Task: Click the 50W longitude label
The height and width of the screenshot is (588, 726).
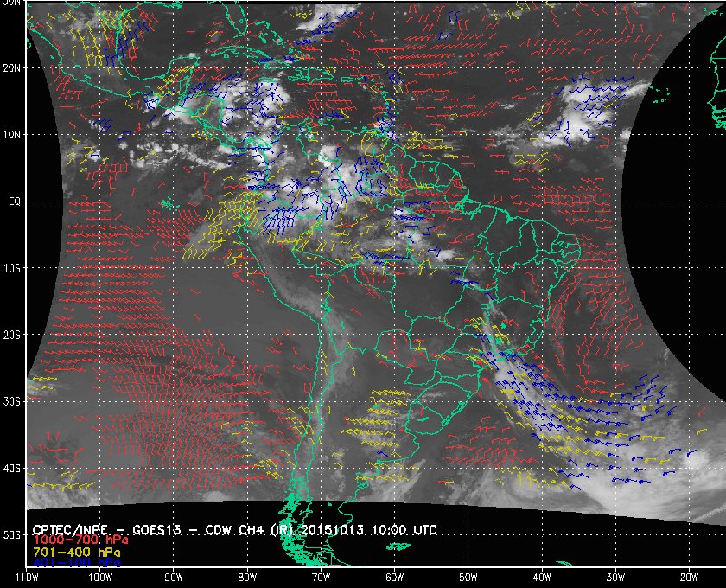Action: click(x=468, y=578)
